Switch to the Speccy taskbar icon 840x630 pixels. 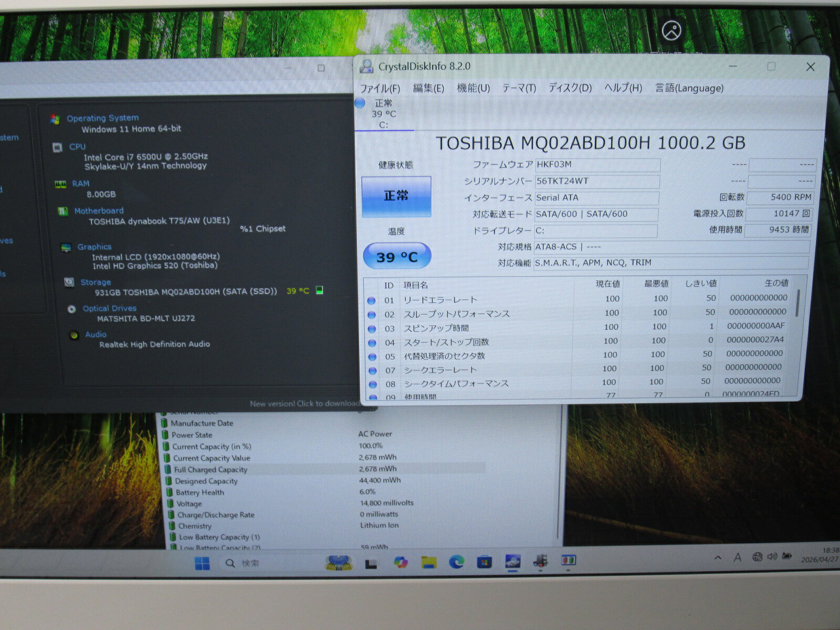point(540,561)
